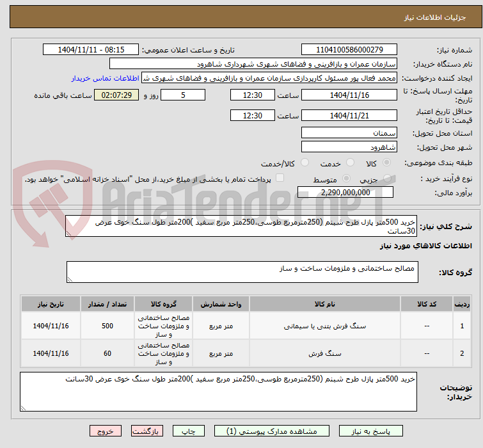Click item name سنگ فرش in row 2
The height and width of the screenshot is (448, 483).
(325, 354)
